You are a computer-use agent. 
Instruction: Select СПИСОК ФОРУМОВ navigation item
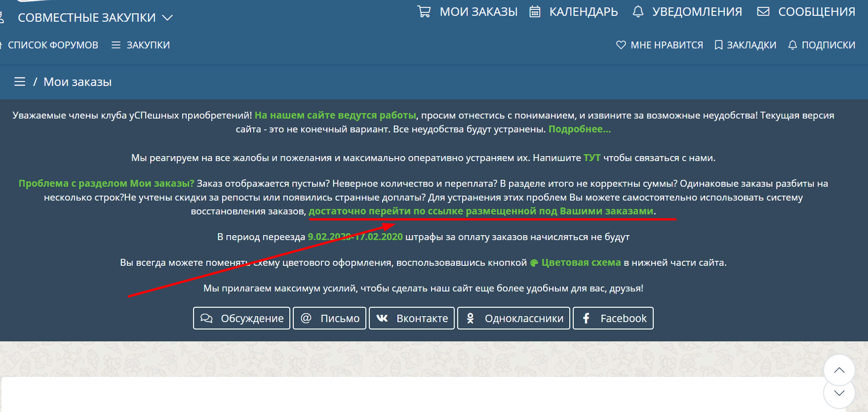pyautogui.click(x=53, y=45)
